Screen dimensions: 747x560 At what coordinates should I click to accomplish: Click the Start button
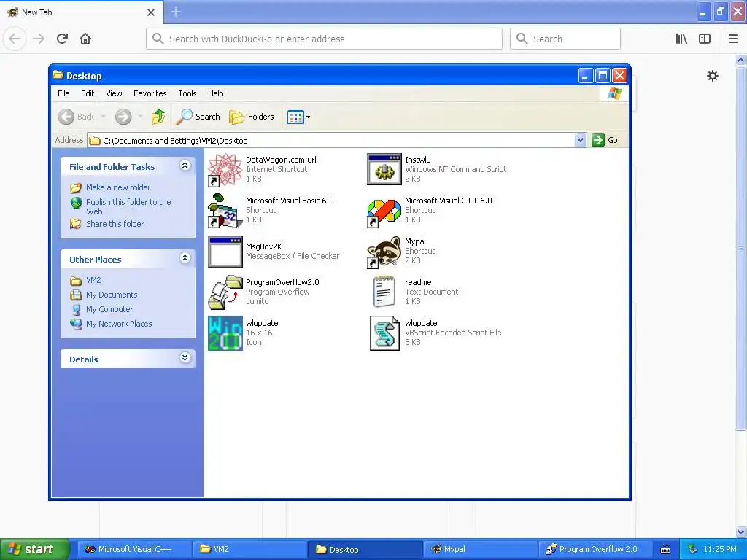tap(35, 549)
